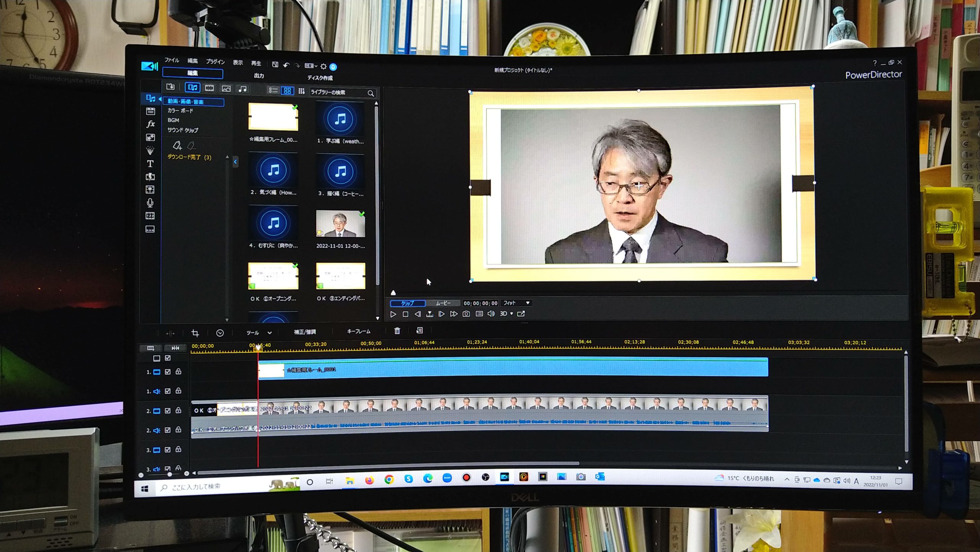Viewport: 980px width, 552px height.
Task: Select the クリップ preview mode button
Action: tap(408, 303)
